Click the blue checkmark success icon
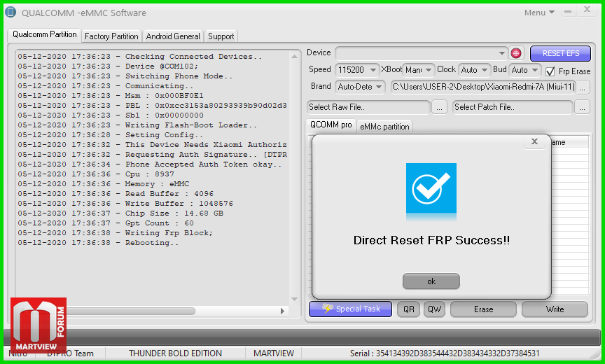Screen dimensions: 605x364 coord(431,188)
